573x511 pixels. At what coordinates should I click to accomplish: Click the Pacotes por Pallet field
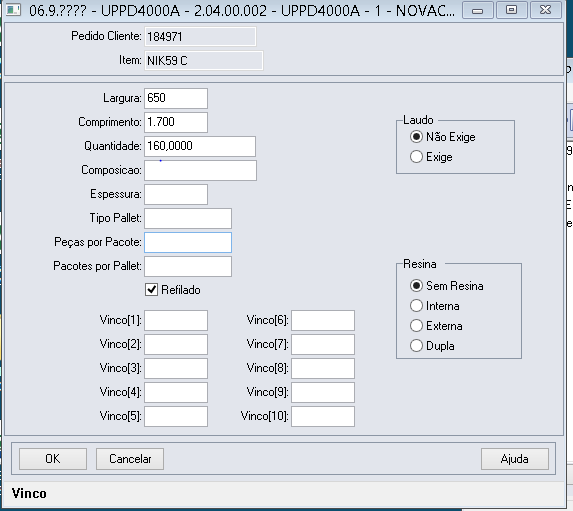(188, 266)
